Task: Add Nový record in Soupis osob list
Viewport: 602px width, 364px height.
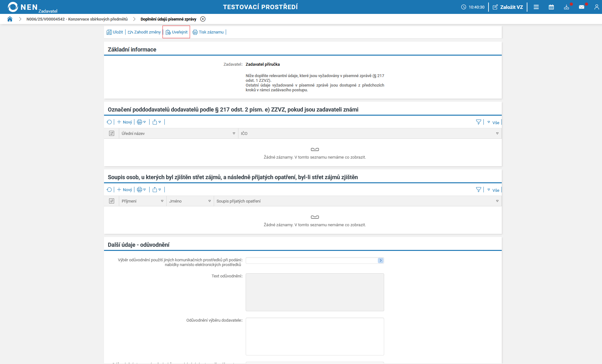Action: point(125,190)
